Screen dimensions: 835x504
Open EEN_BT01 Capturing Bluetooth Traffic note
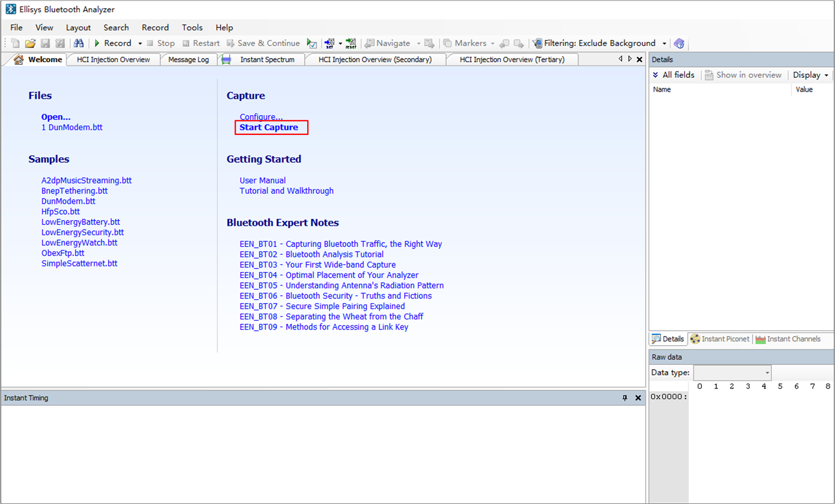pos(341,243)
